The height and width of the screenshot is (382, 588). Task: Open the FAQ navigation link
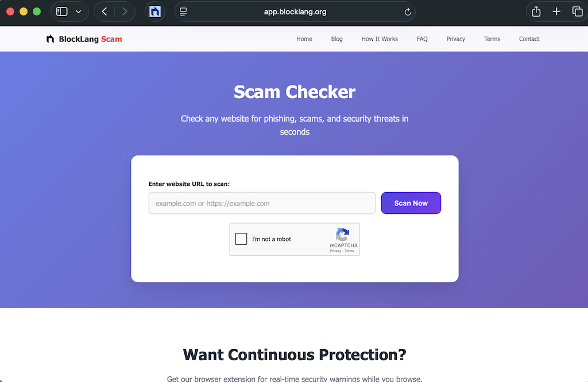pos(422,39)
